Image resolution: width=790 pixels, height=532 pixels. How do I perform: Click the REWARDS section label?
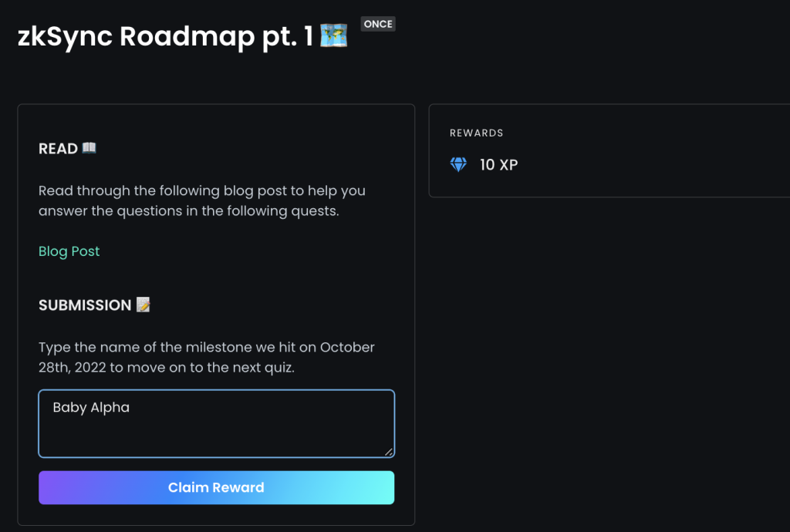tap(476, 133)
